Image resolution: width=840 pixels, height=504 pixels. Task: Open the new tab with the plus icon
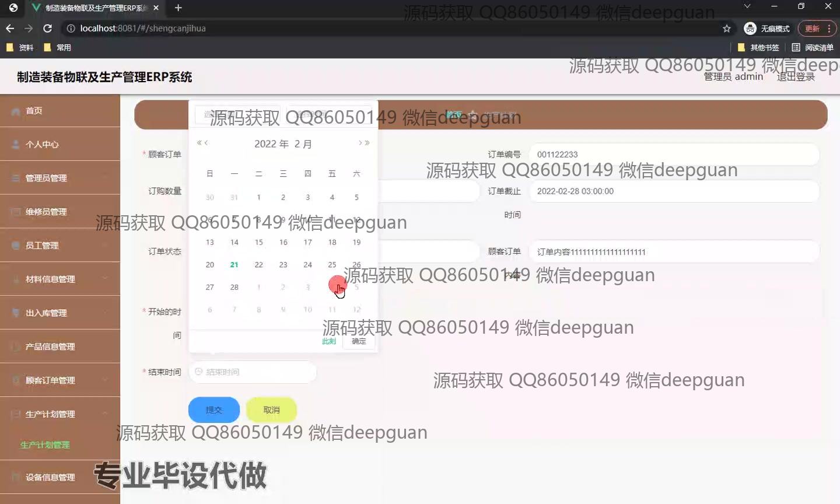[178, 8]
